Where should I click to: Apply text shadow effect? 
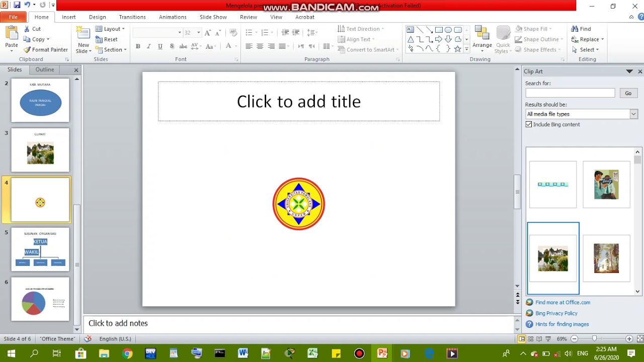tap(172, 46)
